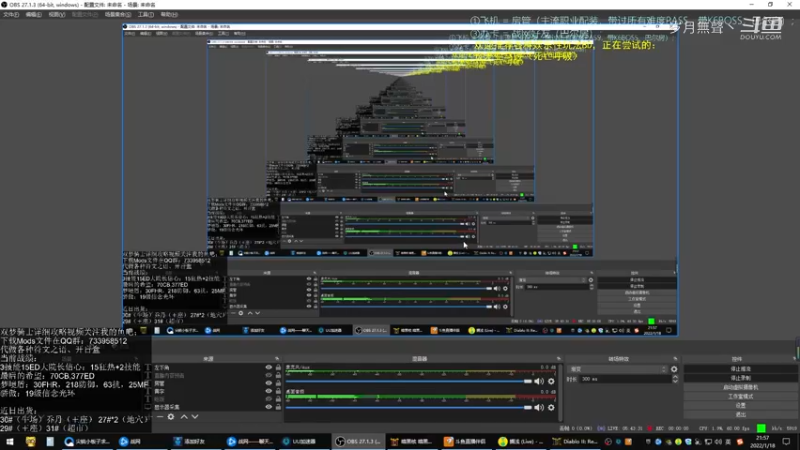Open the 帮助(H) menu
The height and width of the screenshot is (450, 800).
pyautogui.click(x=169, y=14)
